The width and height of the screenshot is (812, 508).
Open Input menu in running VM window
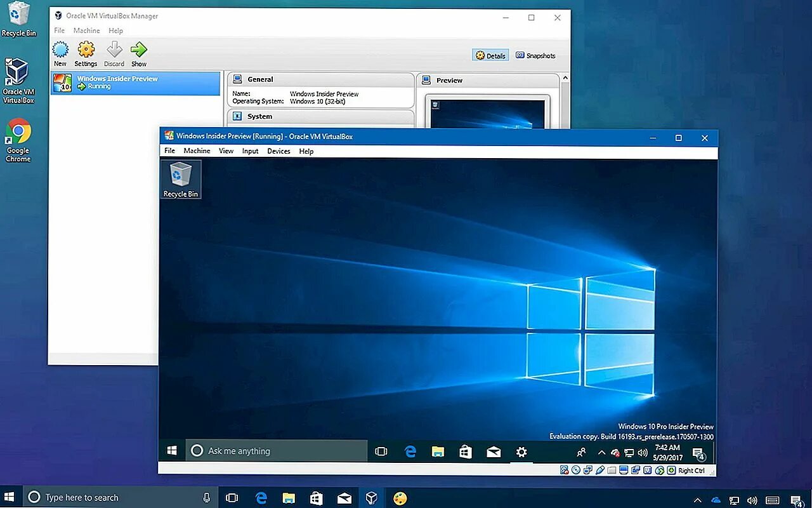(250, 151)
